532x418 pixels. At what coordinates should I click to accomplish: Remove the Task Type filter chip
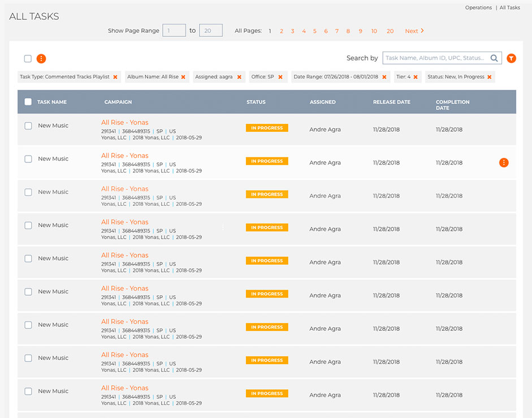point(115,77)
